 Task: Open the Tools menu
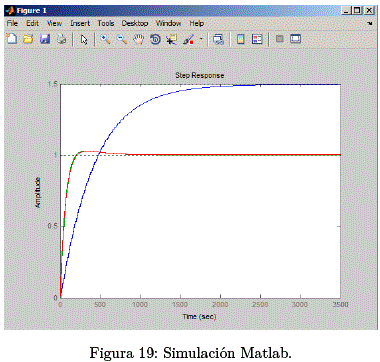[106, 23]
